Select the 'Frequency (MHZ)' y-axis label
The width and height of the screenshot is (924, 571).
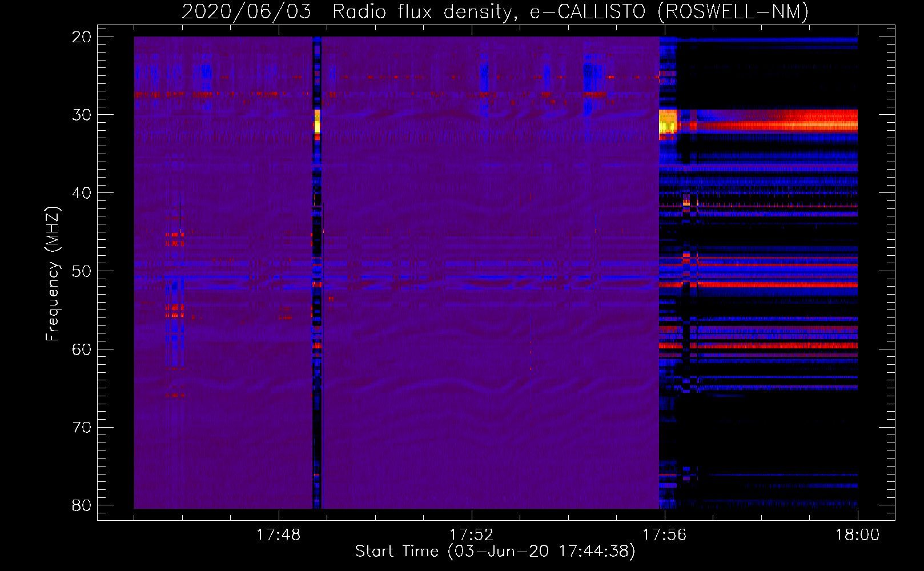[53, 274]
